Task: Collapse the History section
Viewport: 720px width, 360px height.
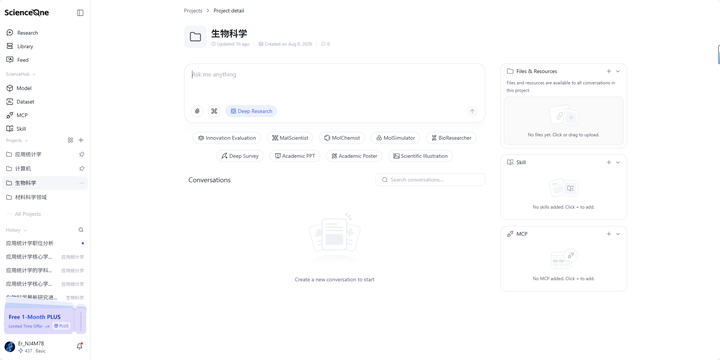Action: click(x=25, y=230)
